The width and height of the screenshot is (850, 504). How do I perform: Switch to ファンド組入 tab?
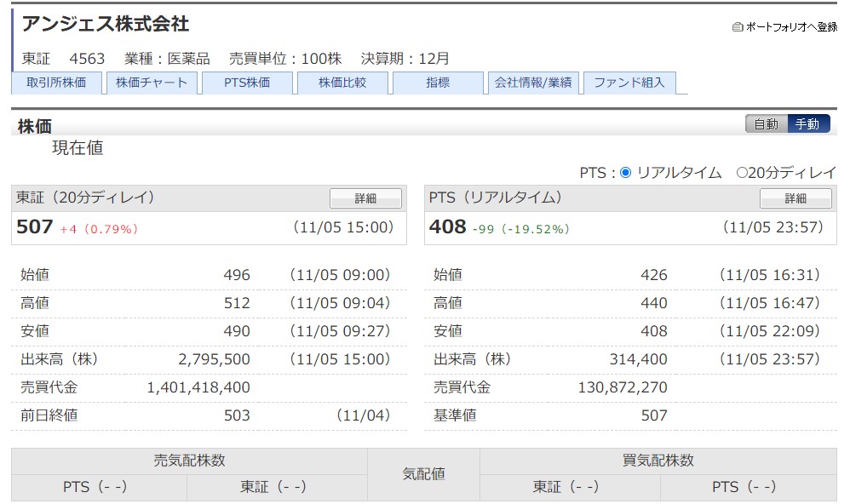point(629,83)
